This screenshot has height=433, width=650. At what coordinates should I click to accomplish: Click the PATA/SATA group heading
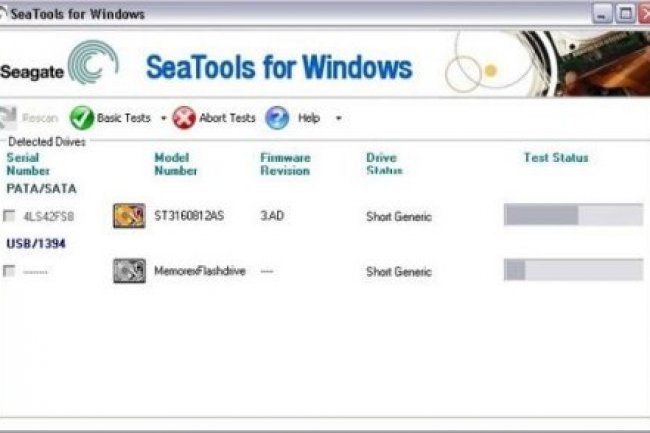click(41, 189)
